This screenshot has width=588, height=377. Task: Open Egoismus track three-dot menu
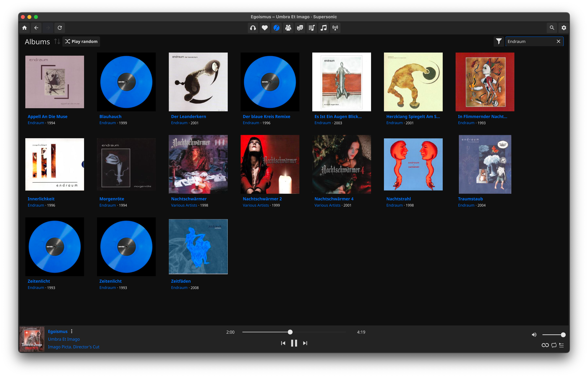coord(72,331)
